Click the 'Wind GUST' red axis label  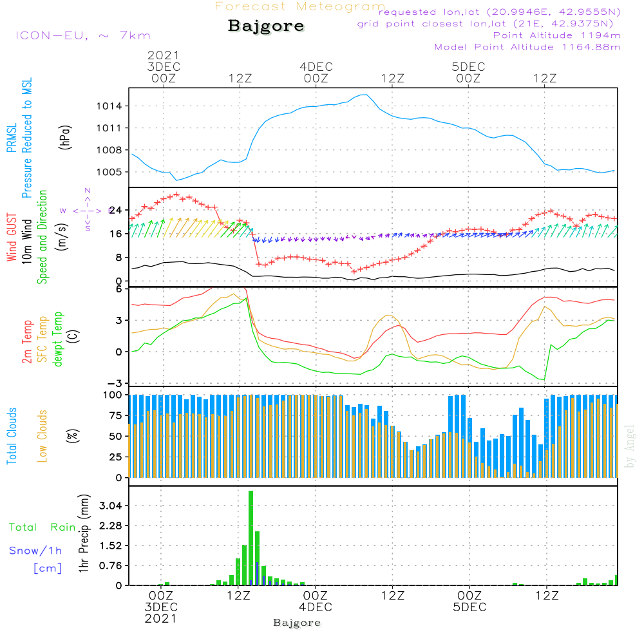[x=12, y=237]
